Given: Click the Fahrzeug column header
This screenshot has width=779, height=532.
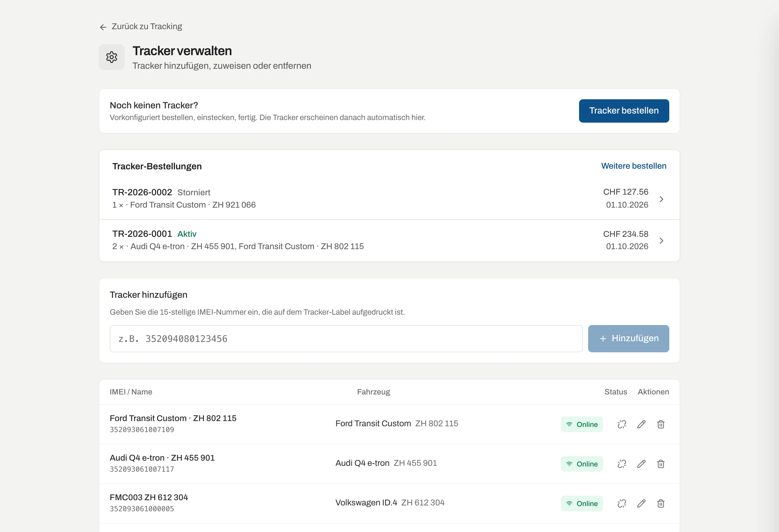Looking at the screenshot, I should click(x=373, y=392).
